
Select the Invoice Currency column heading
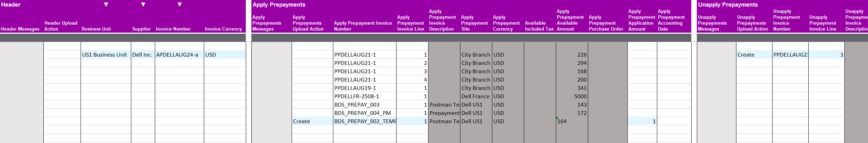coord(223,29)
